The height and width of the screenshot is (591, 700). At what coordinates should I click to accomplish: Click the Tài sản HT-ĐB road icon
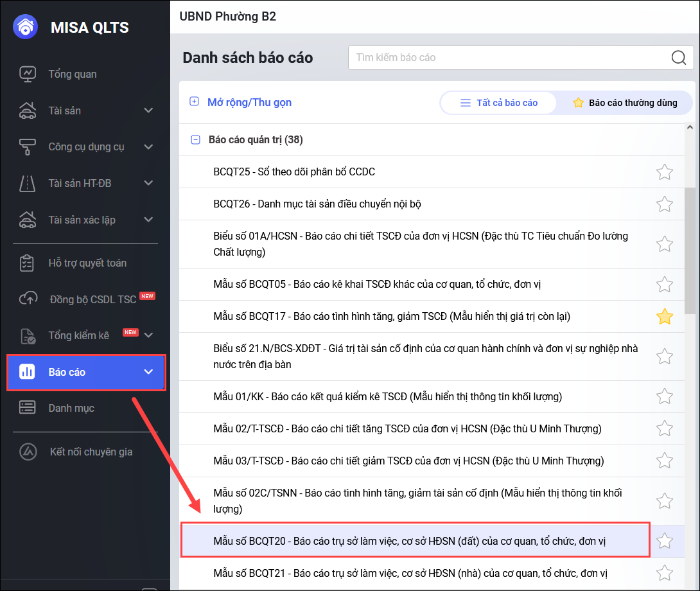coord(27,183)
